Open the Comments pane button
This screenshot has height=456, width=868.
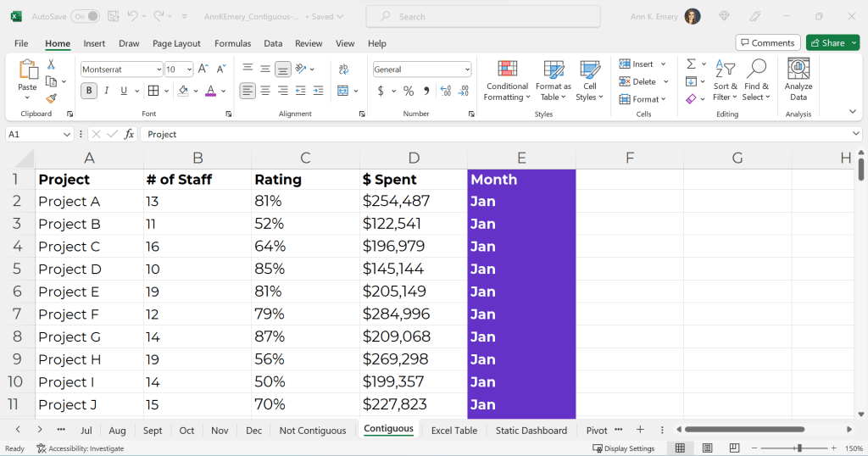(x=768, y=42)
